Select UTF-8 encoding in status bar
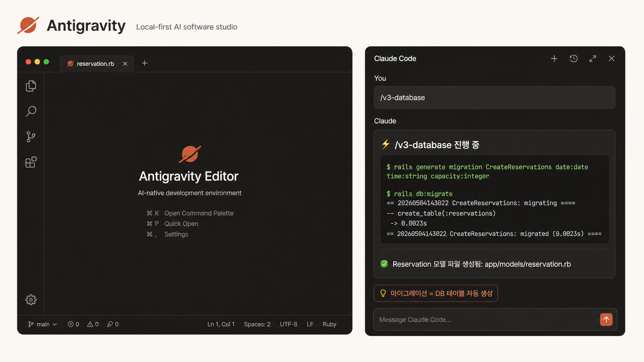The width and height of the screenshot is (644, 362). pos(288,324)
